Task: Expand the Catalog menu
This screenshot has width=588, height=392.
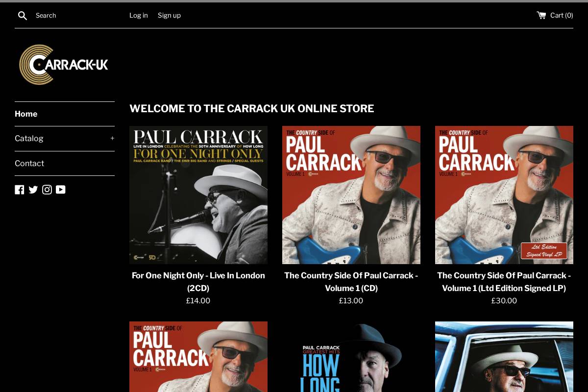Action: (29, 138)
